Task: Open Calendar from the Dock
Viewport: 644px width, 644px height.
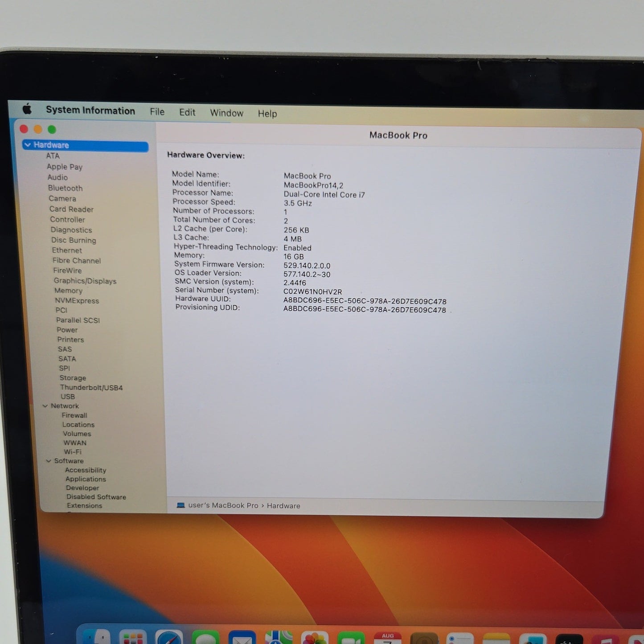Action: tap(388, 638)
